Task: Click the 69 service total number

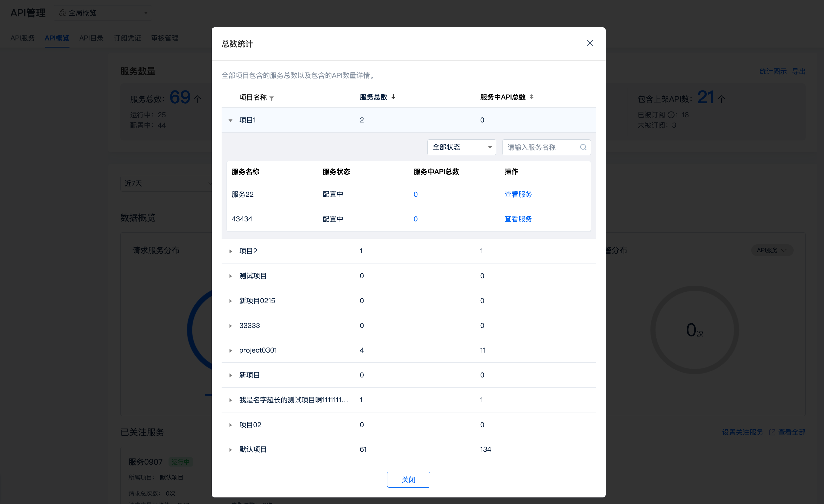Action: click(x=180, y=98)
